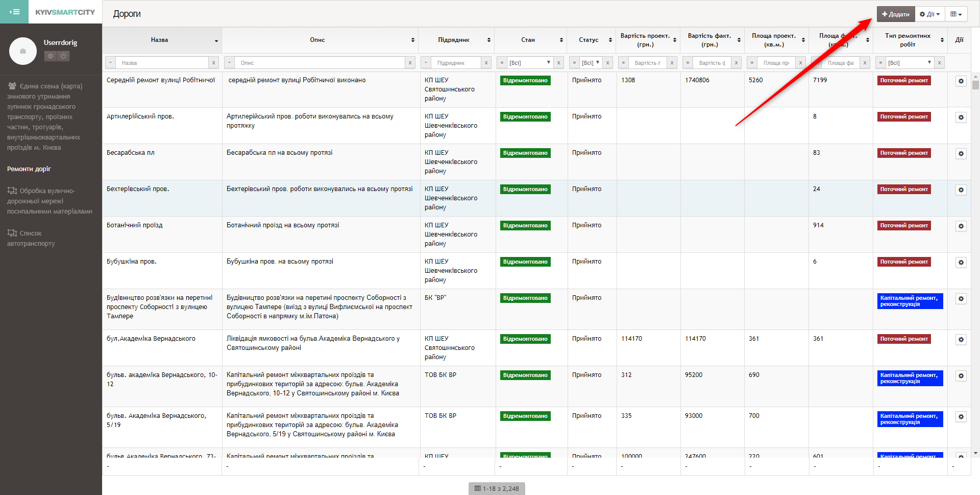Screen dimensions: 980x495
Task: Open the row gear for бул.Академіка Вернадського
Action: coord(961,340)
